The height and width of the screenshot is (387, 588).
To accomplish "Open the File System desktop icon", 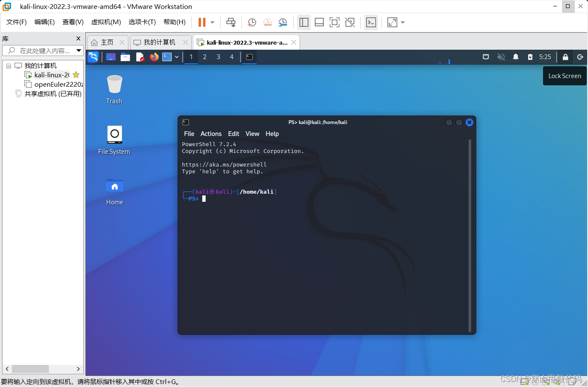I will tap(114, 140).
